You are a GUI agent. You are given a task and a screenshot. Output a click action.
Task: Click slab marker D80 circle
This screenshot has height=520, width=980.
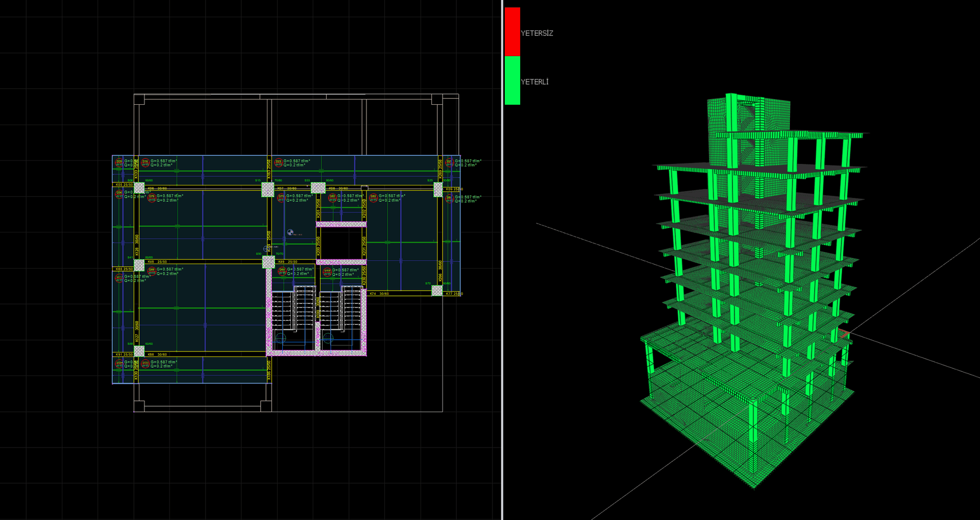tap(332, 198)
